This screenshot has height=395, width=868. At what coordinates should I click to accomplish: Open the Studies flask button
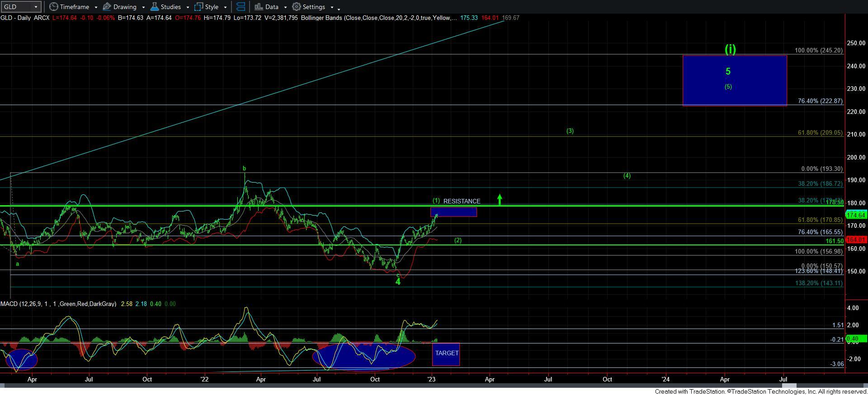pos(165,7)
